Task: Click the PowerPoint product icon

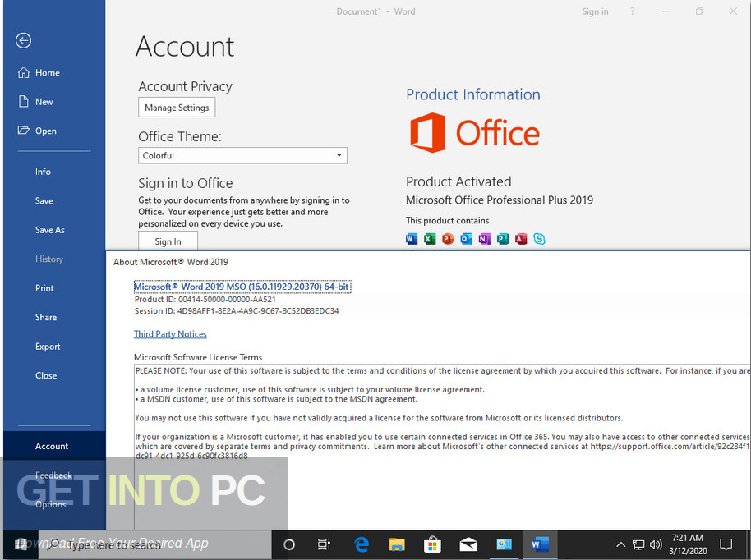Action: pyautogui.click(x=448, y=238)
